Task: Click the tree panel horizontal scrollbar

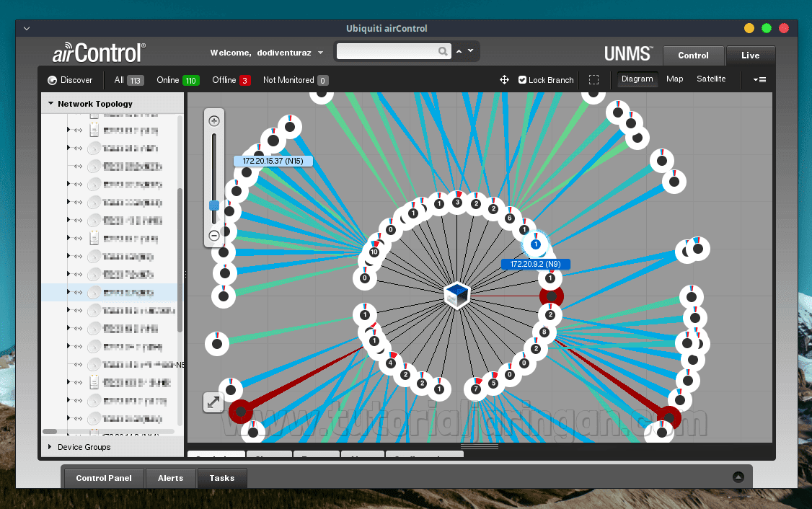Action: coord(50,431)
